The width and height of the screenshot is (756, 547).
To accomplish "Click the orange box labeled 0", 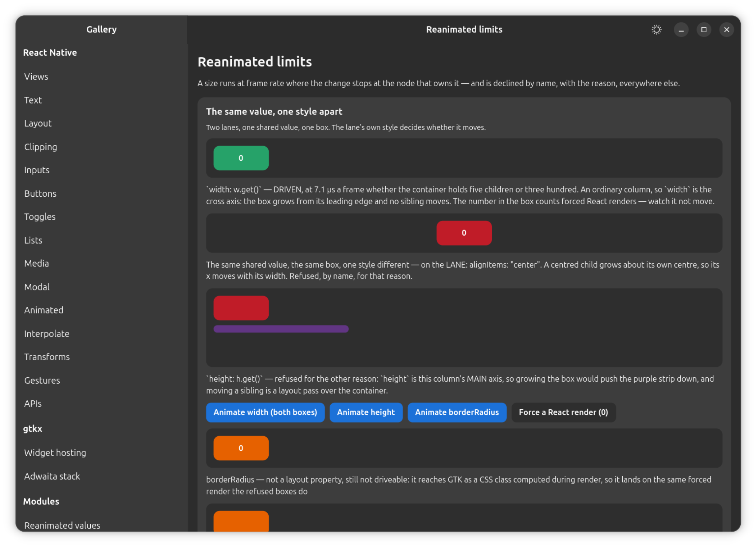I will pos(241,448).
